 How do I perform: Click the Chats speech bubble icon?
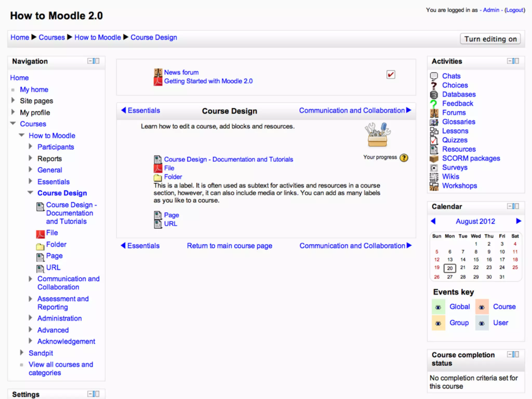434,76
